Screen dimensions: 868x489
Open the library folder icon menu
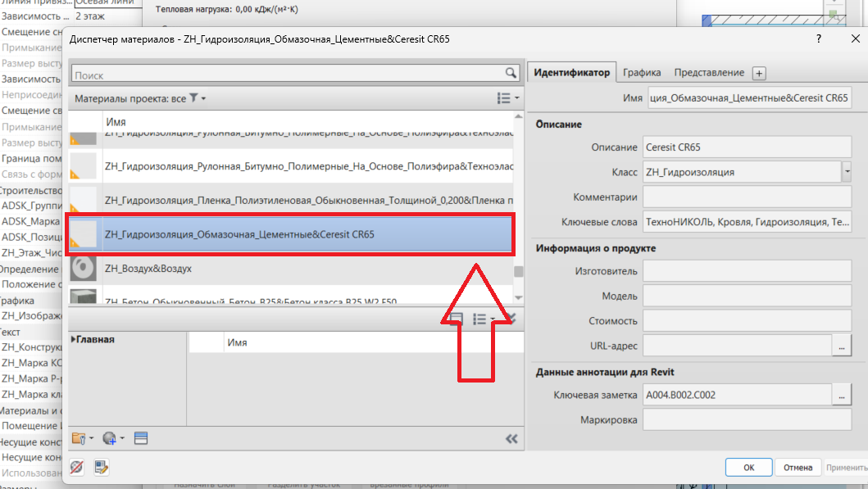tap(79, 439)
